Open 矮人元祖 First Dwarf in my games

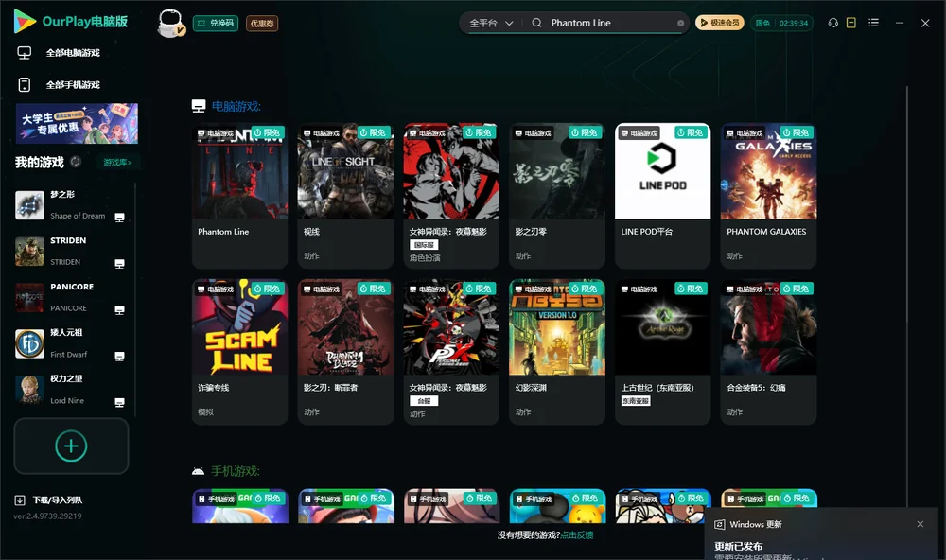(71, 343)
